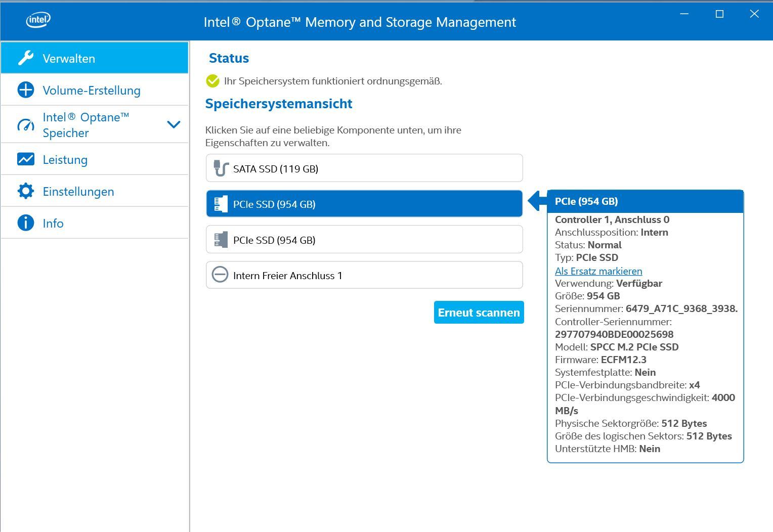Click the gauge icon for Intel Optane Speicher
The width and height of the screenshot is (773, 532).
pos(26,124)
